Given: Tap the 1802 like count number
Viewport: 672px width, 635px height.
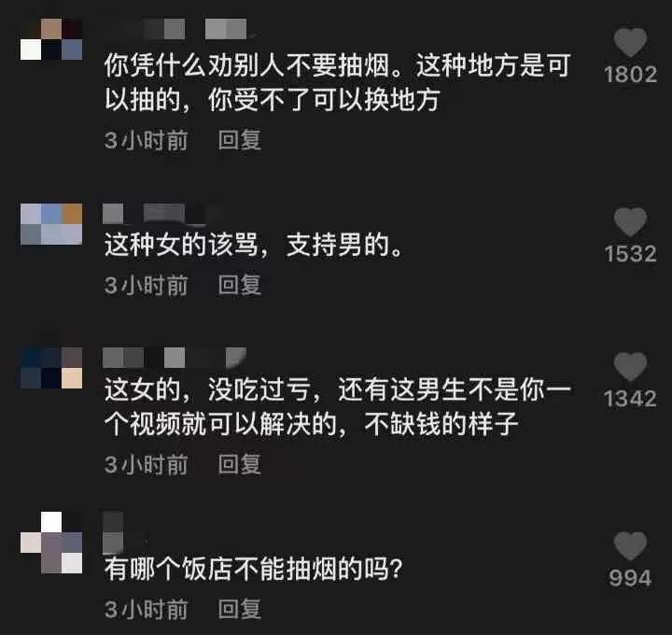Looking at the screenshot, I should (x=630, y=75).
